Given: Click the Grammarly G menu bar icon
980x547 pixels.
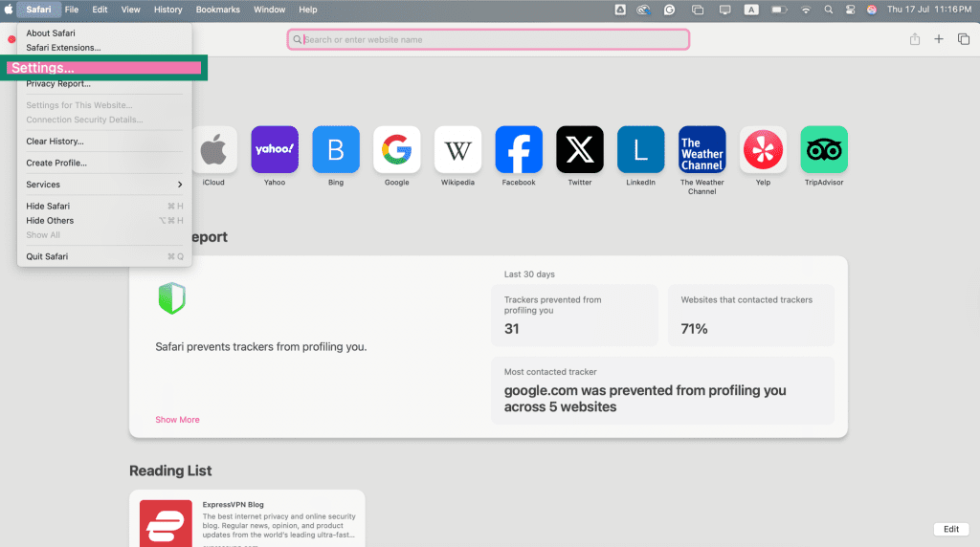Looking at the screenshot, I should pos(669,10).
